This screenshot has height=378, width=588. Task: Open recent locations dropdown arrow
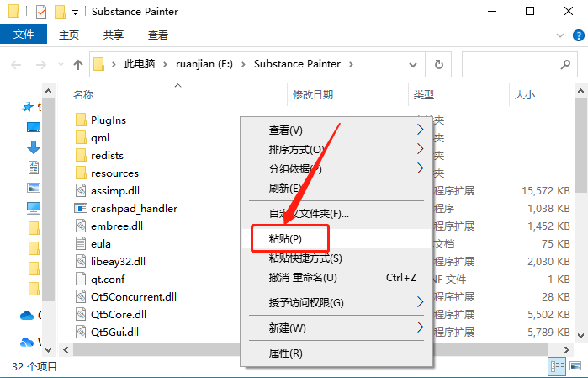61,65
